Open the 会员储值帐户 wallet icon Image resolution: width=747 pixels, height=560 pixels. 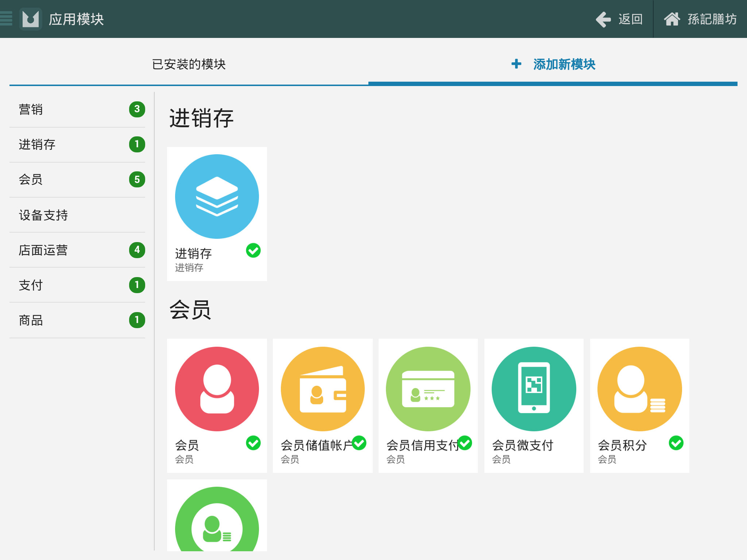point(323,389)
